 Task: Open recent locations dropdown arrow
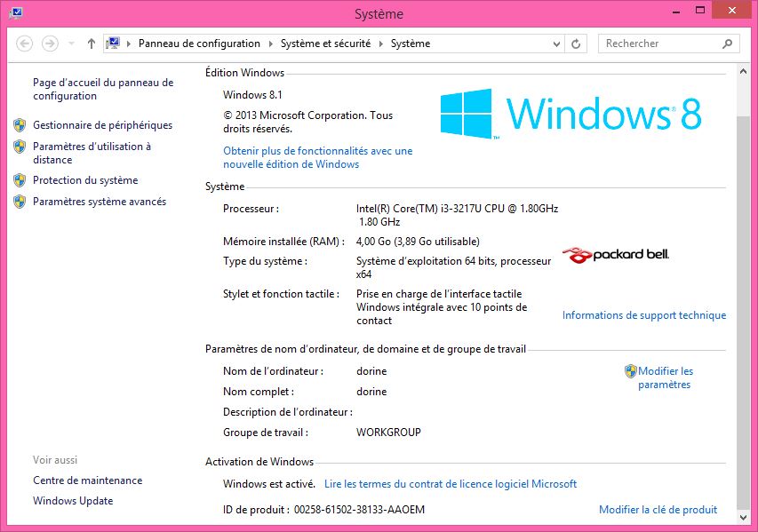tap(71, 44)
